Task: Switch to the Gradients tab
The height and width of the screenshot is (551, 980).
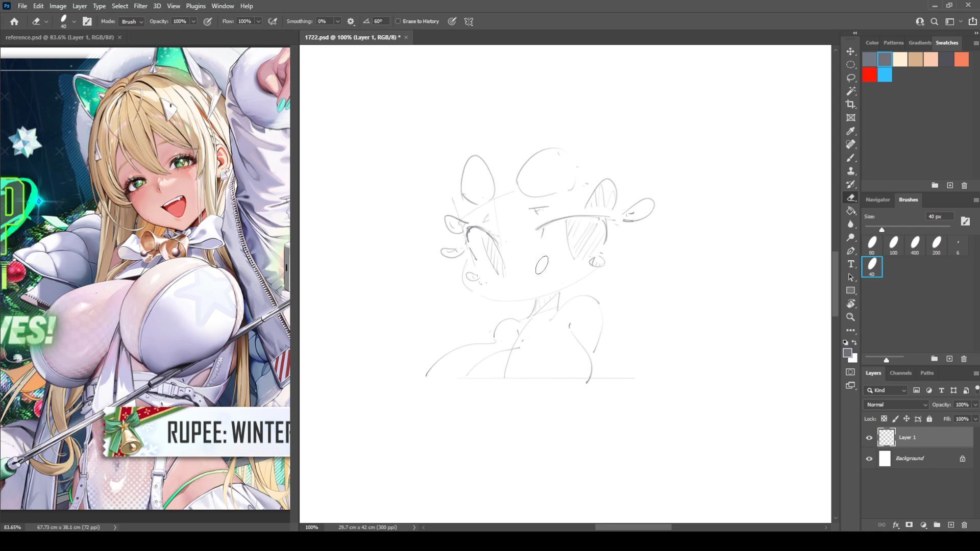Action: [919, 43]
